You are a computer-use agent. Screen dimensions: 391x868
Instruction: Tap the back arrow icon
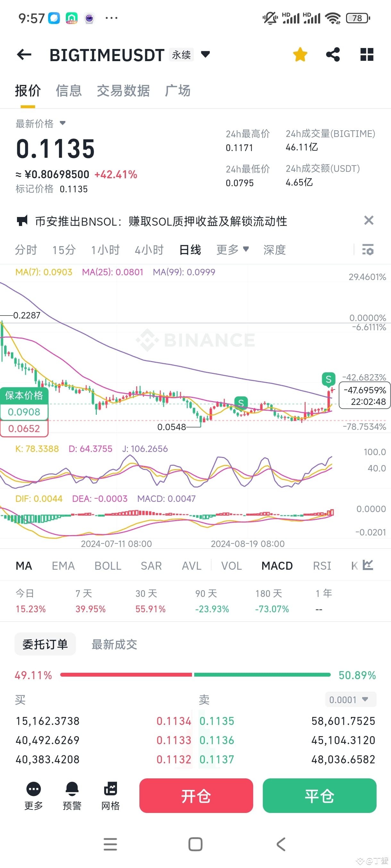[x=24, y=55]
